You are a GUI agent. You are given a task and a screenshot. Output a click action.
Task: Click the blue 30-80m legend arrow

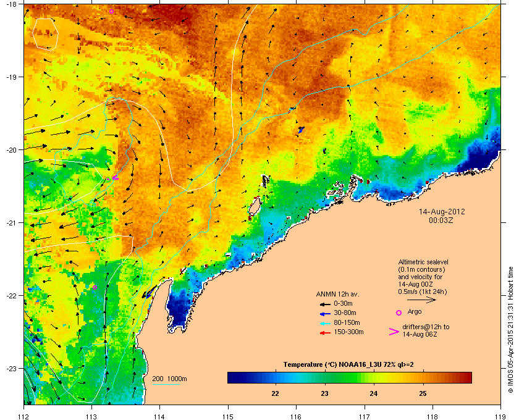[325, 313]
